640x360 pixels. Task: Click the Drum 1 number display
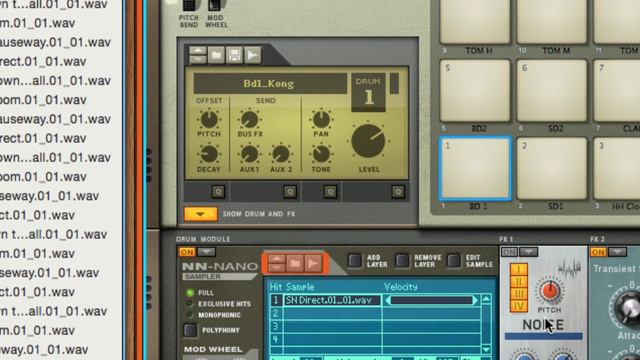pos(369,92)
